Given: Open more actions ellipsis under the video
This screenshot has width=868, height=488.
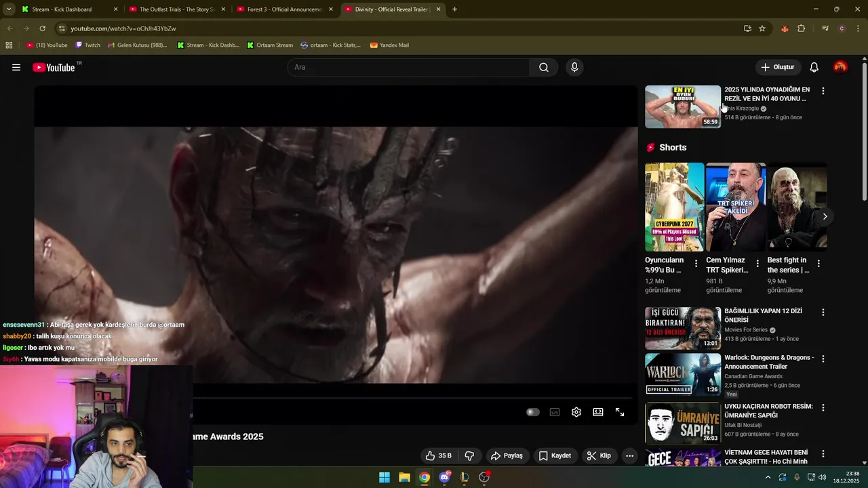Looking at the screenshot, I should click(629, 455).
